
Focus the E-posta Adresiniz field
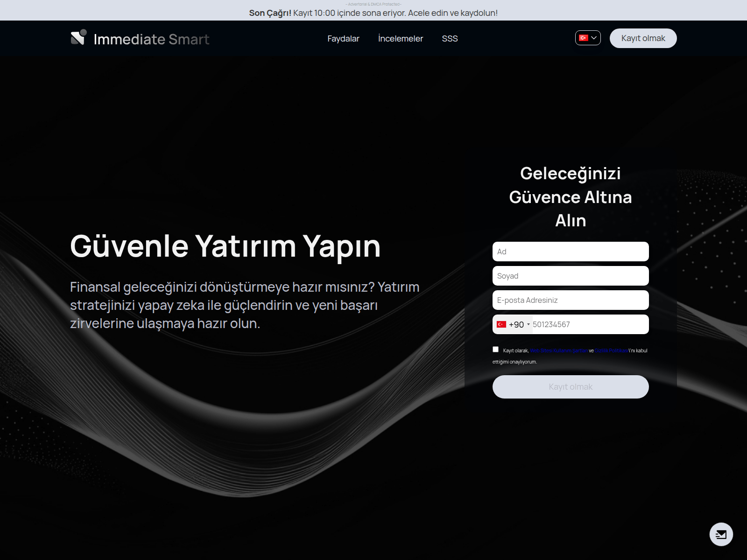[571, 300]
